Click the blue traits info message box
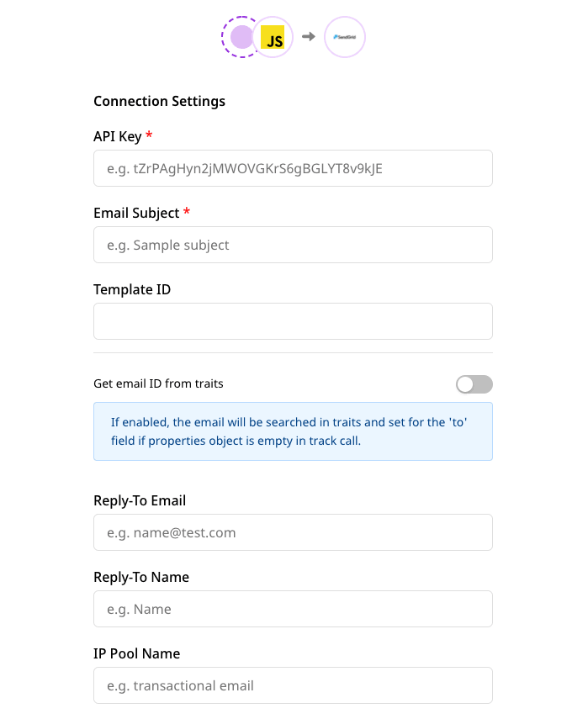 [293, 432]
